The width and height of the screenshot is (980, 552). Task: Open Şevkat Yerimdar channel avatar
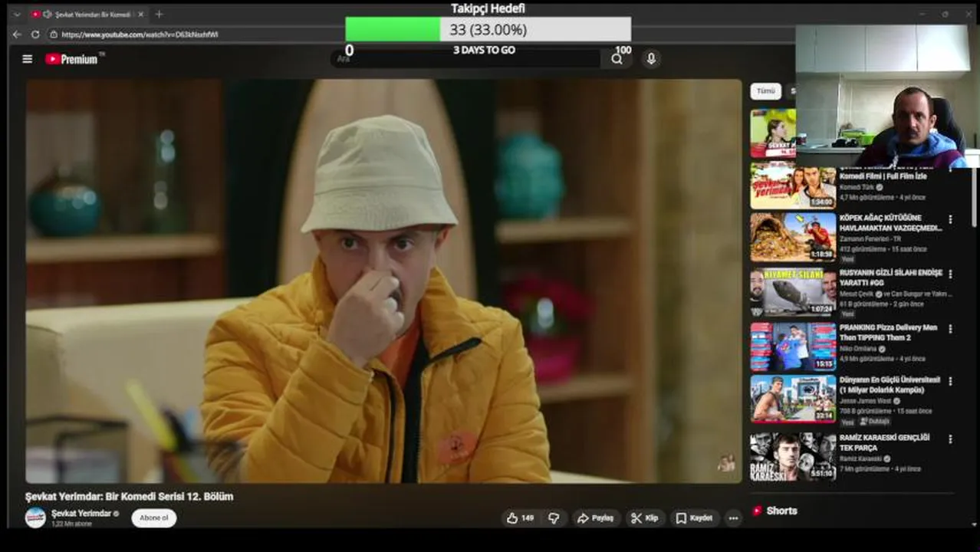35,517
